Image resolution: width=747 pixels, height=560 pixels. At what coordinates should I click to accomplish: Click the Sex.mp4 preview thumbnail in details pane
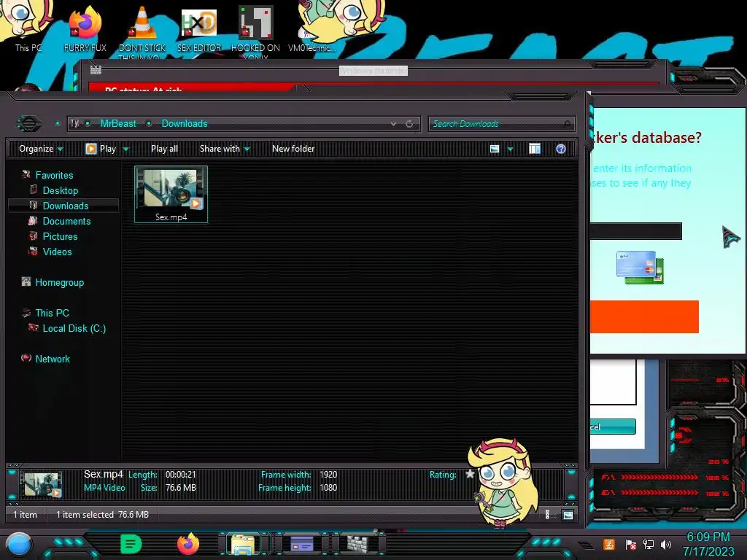tap(42, 484)
